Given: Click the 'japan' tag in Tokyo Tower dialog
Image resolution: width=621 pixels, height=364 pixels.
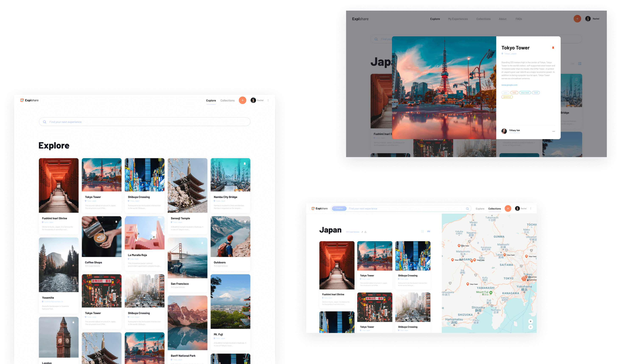Looking at the screenshot, I should [505, 93].
